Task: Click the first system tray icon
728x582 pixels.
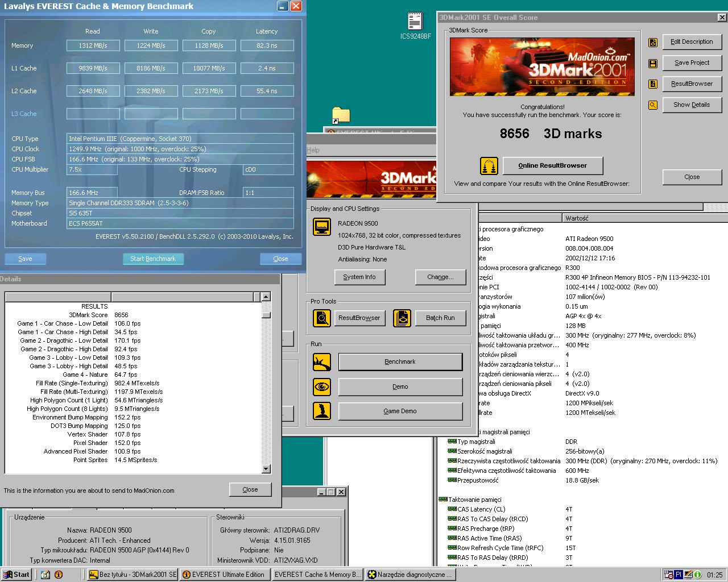Action: click(x=669, y=575)
